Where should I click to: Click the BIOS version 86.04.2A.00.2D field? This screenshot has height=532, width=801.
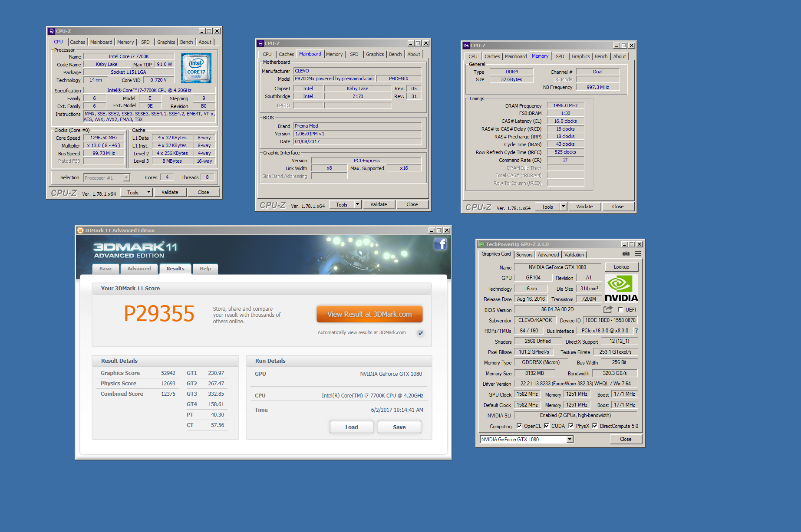(557, 309)
